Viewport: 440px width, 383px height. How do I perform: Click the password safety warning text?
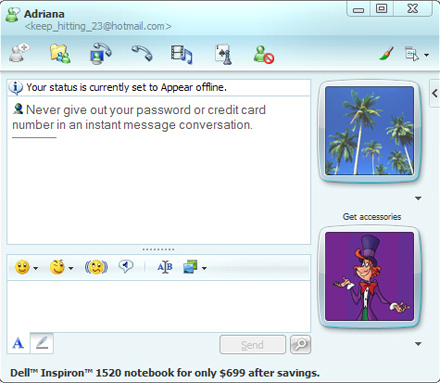tap(139, 117)
